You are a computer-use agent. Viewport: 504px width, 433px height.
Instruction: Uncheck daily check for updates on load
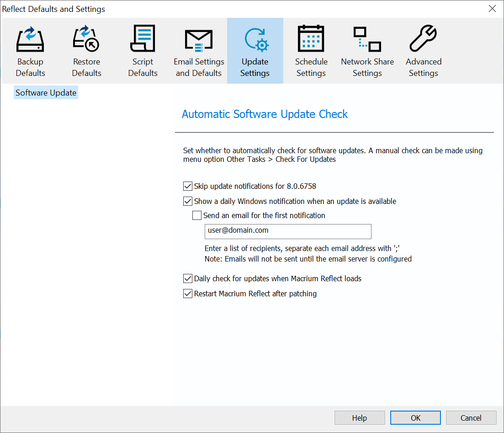click(188, 278)
